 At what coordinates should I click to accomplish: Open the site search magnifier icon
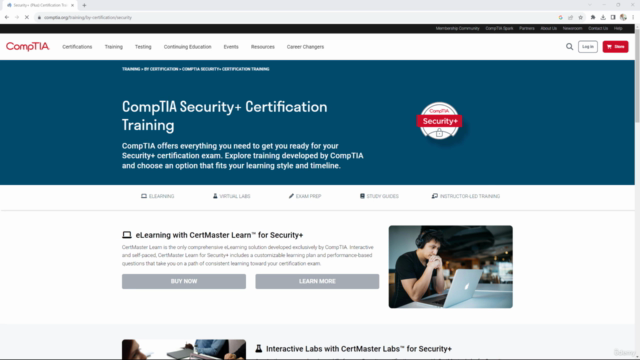pyautogui.click(x=569, y=47)
